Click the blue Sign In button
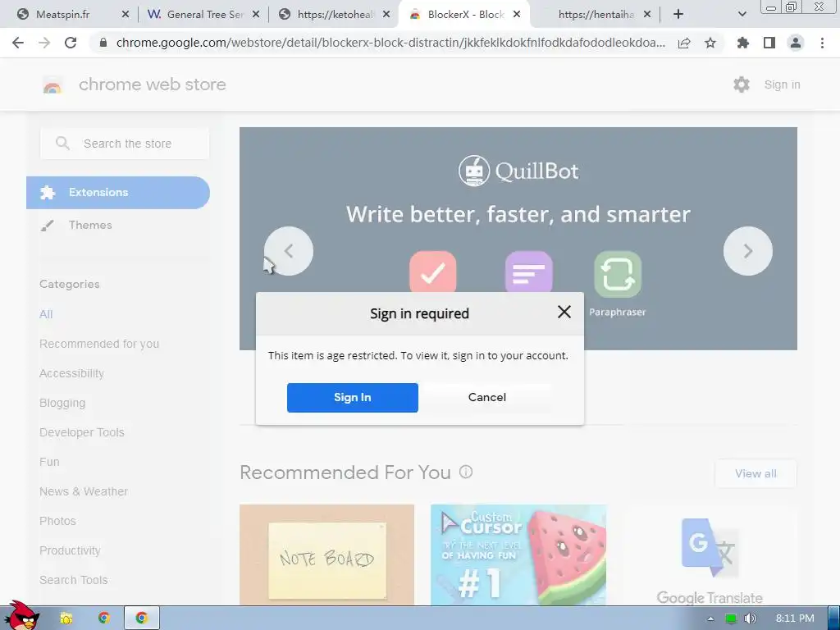Image resolution: width=840 pixels, height=630 pixels. tap(353, 398)
